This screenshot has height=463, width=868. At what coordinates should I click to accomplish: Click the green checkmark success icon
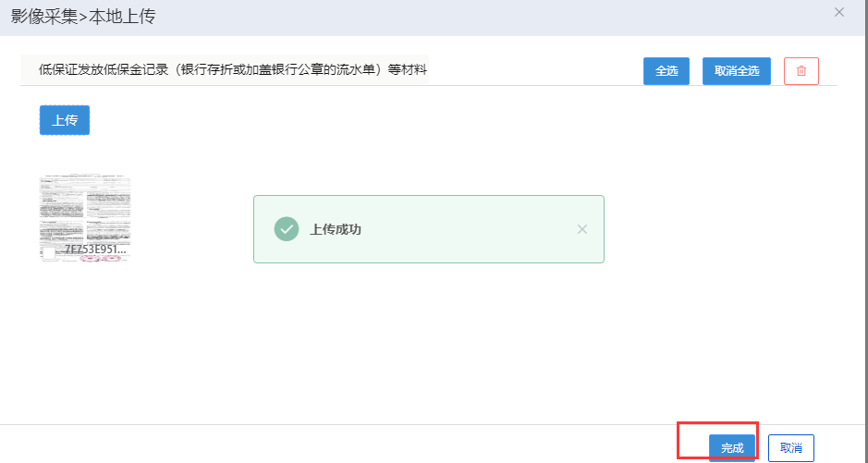287,229
